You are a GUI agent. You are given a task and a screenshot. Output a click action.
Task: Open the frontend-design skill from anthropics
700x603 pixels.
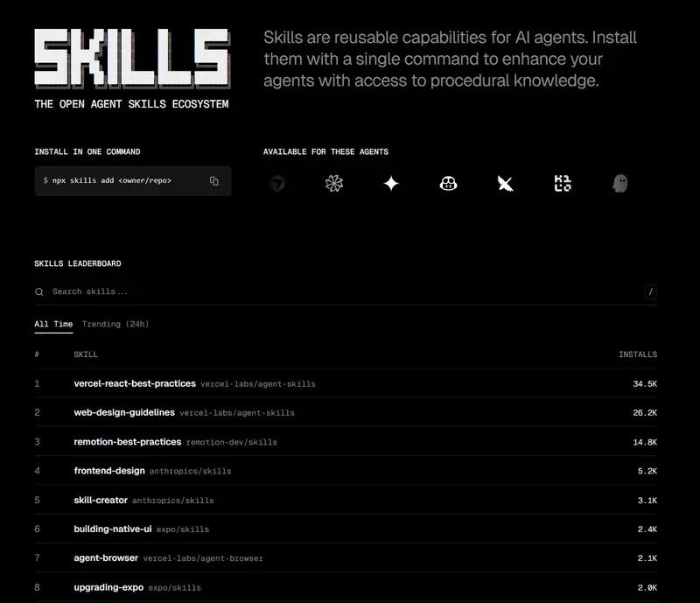pyautogui.click(x=108, y=471)
